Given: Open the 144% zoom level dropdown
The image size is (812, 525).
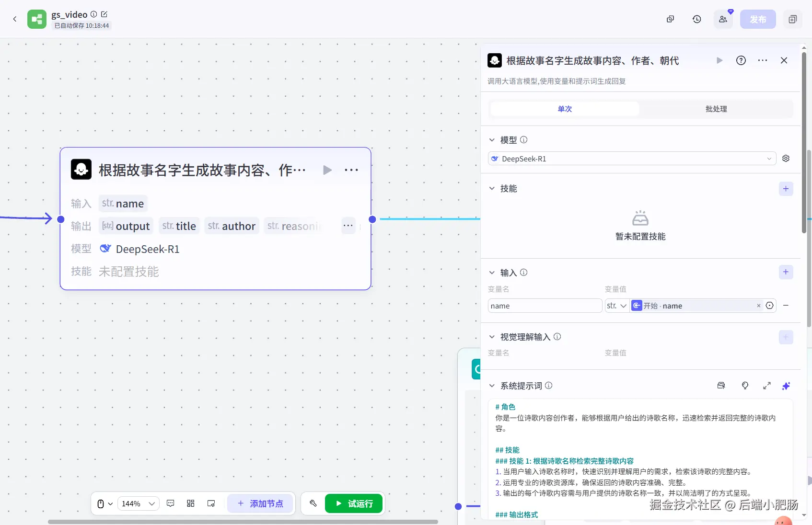Looking at the screenshot, I should pyautogui.click(x=138, y=503).
